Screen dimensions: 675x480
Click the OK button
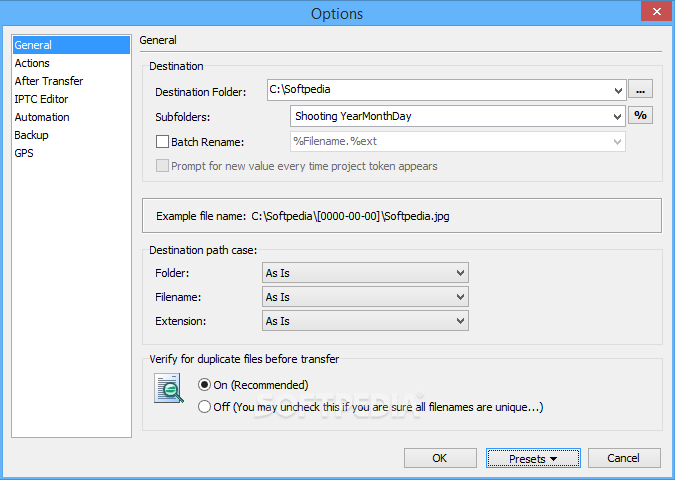tap(440, 458)
